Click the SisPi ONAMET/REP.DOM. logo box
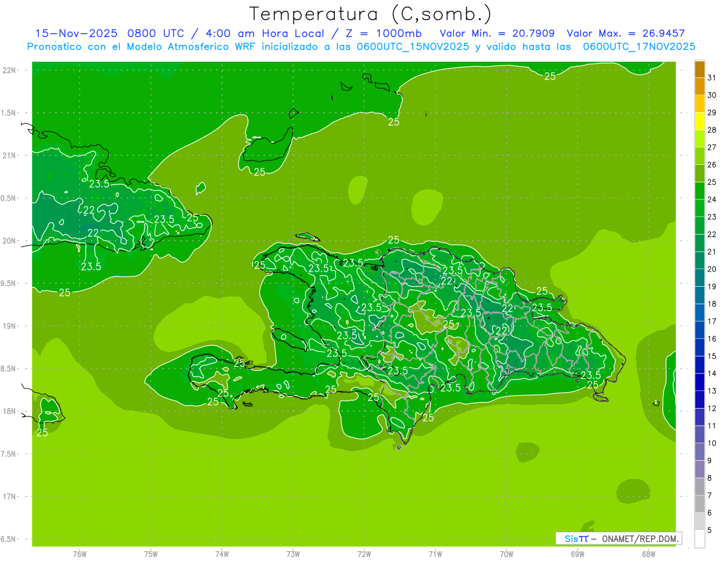This screenshot has width=728, height=562. pyautogui.click(x=618, y=538)
